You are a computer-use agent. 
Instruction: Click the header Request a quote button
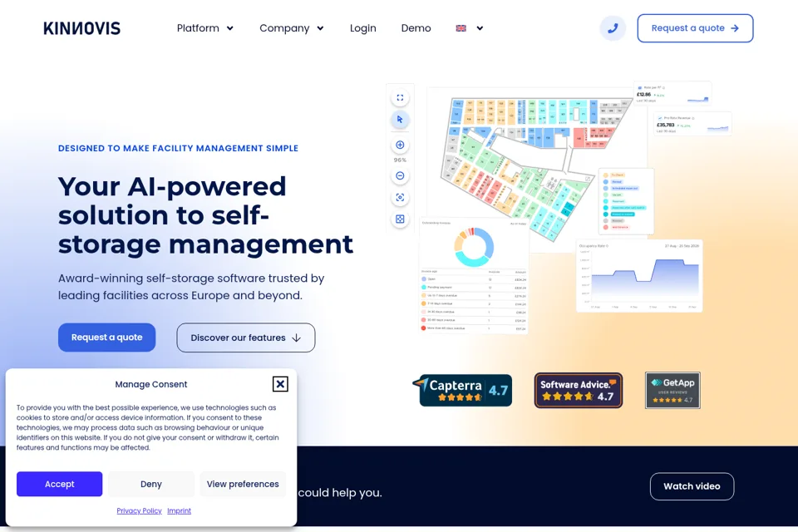[695, 28]
